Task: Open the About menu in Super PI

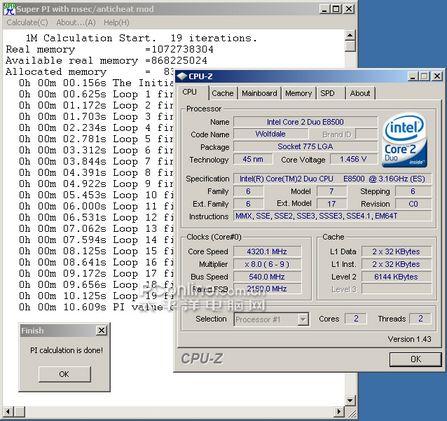Action: (76, 23)
